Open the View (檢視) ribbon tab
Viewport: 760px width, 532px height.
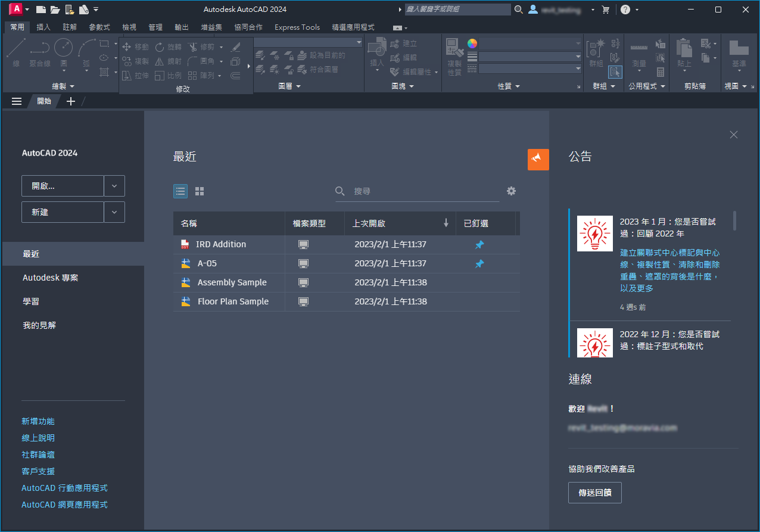pos(129,27)
